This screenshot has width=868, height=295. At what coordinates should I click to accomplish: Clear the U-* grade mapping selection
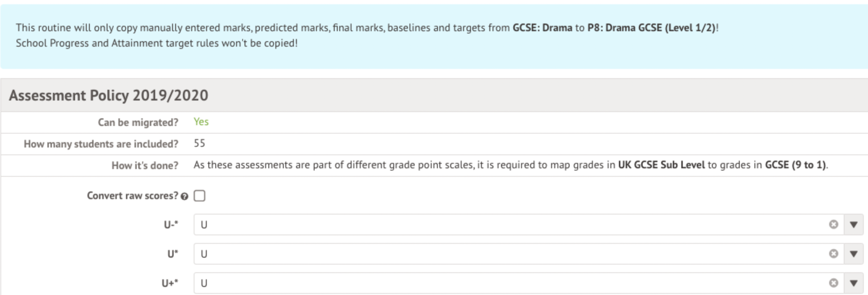pos(833,225)
